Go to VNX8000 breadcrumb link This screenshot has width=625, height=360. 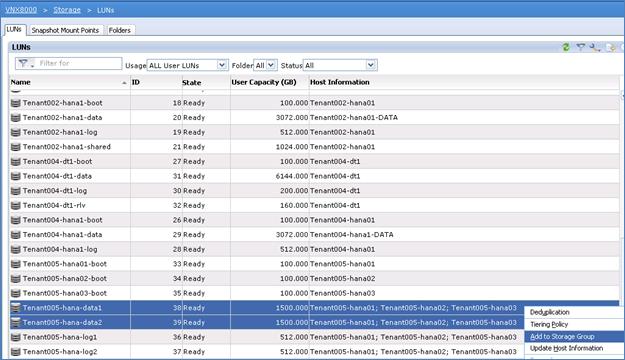click(x=21, y=10)
